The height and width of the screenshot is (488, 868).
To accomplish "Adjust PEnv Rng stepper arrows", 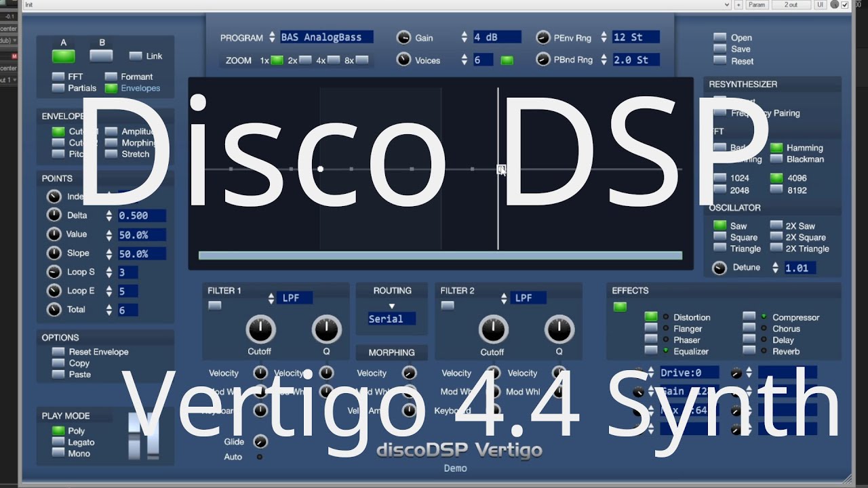I will 604,37.
